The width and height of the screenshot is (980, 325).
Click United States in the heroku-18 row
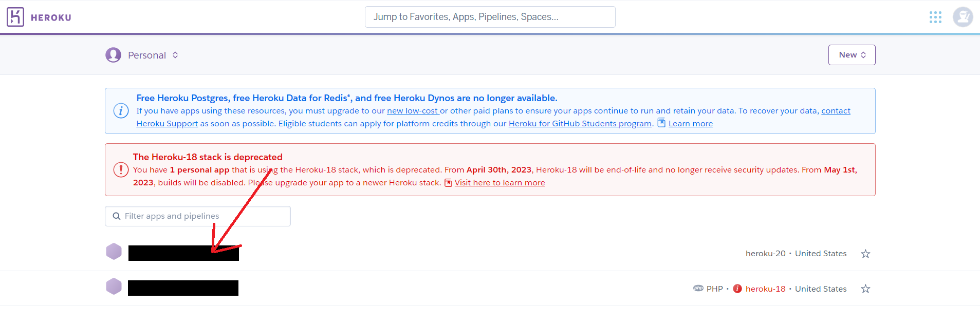tap(821, 289)
